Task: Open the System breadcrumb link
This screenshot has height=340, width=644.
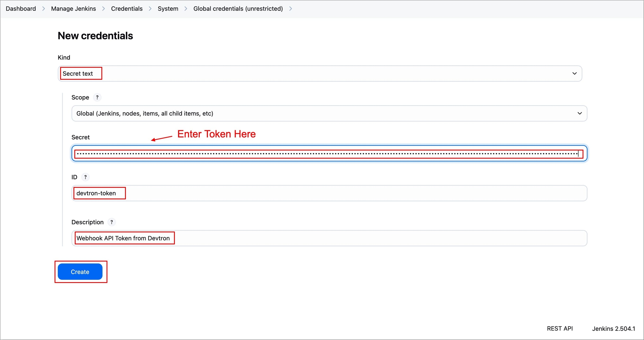Action: 168,9
